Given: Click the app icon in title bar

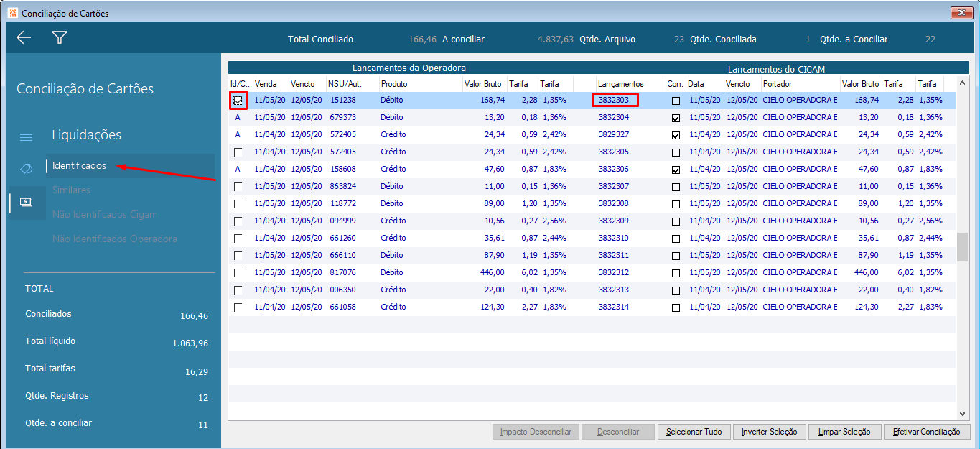Looking at the screenshot, I should click(x=12, y=13).
